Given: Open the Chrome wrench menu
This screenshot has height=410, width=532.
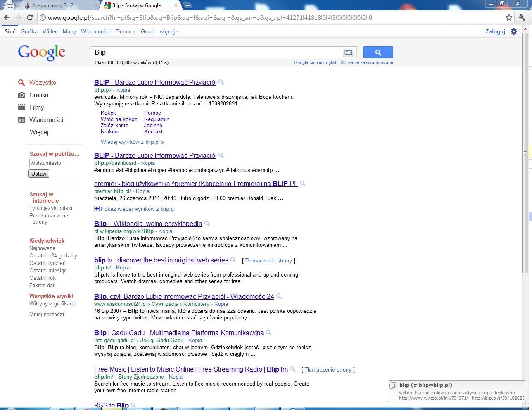Looking at the screenshot, I should [x=522, y=18].
